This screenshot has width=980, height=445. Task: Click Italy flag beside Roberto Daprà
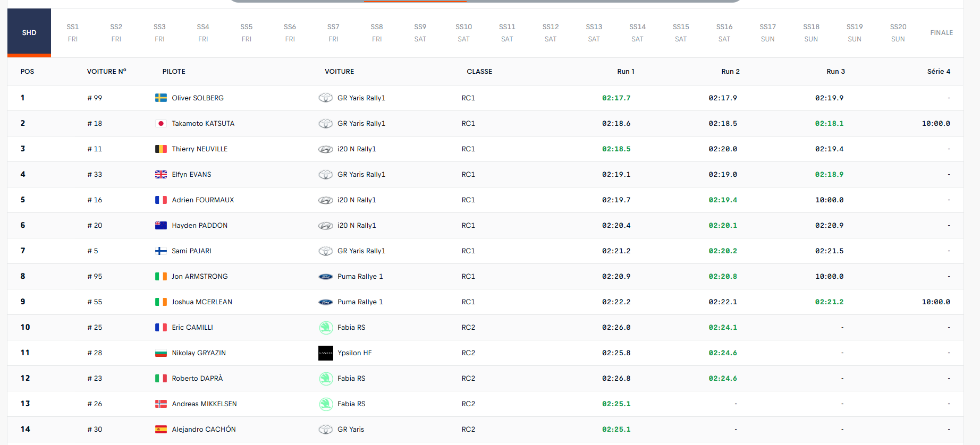(x=160, y=378)
